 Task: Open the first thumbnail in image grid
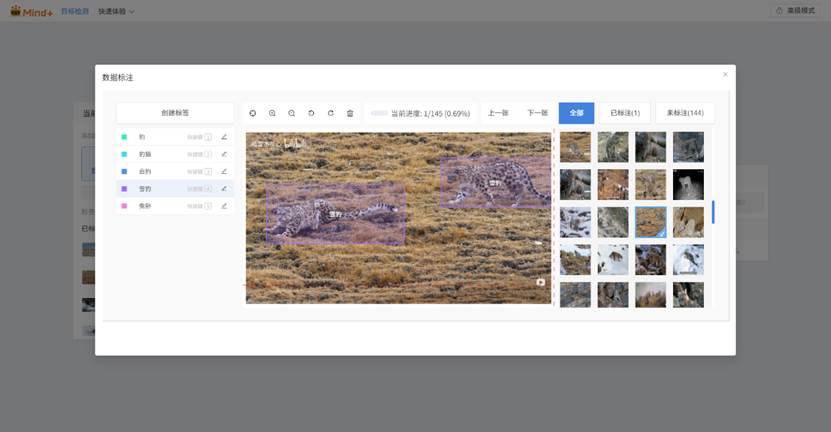click(x=575, y=147)
